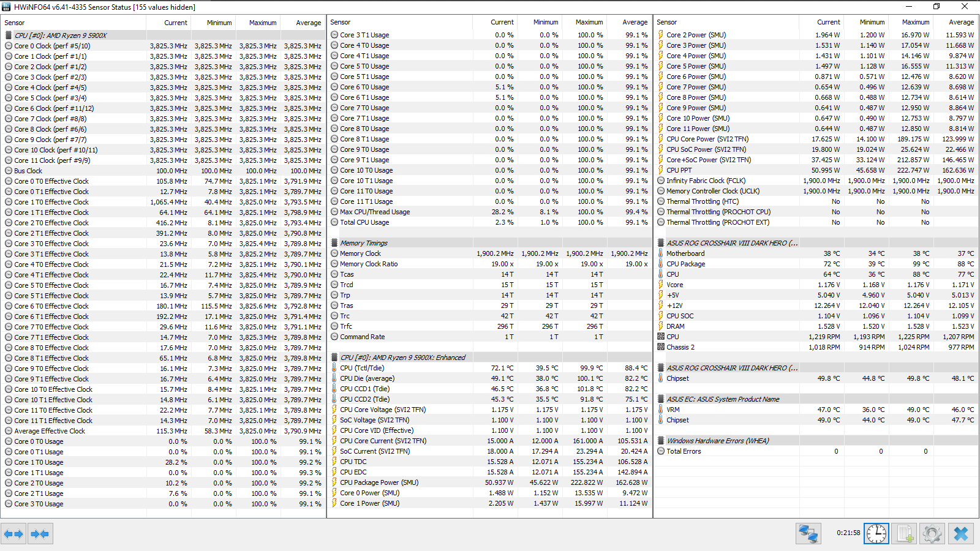Click the icon beside Infinity Fabric Clock (FCLK)
Image resolution: width=980 pixels, height=551 pixels.
tap(661, 181)
